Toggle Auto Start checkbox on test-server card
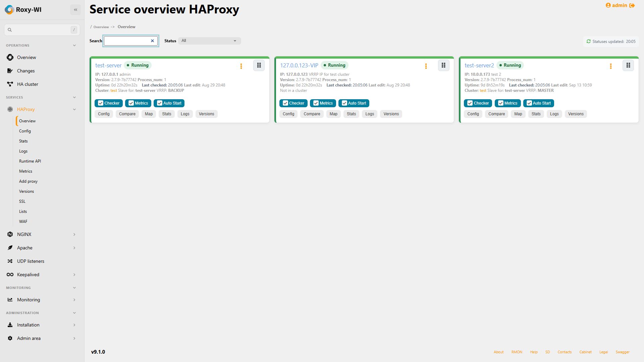 [160, 103]
